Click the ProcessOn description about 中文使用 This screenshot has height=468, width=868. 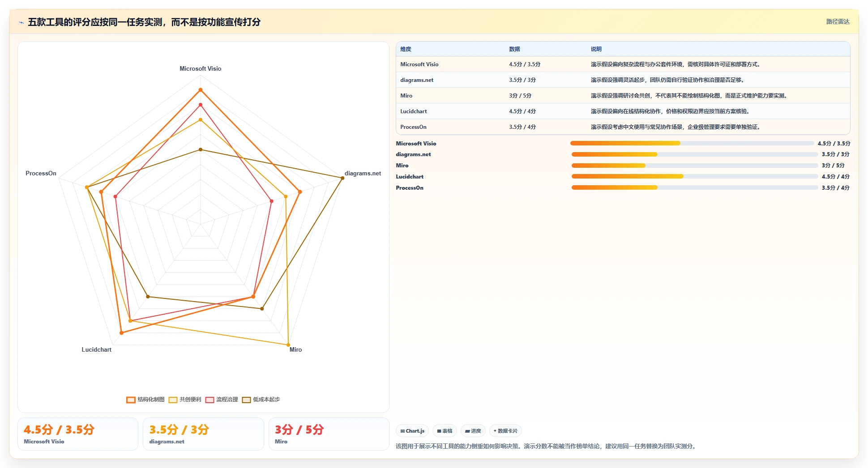[676, 127]
